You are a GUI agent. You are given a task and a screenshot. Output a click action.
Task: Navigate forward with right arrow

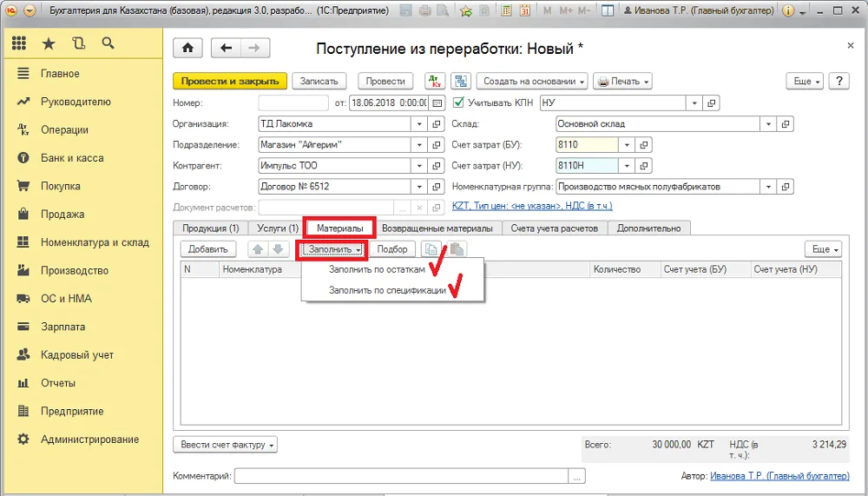click(254, 49)
